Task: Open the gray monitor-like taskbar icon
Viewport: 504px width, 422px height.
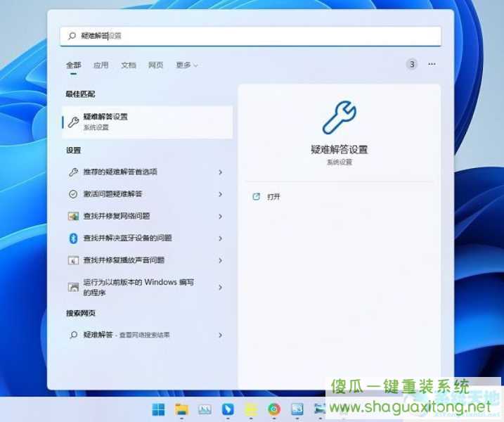Action: tap(205, 409)
